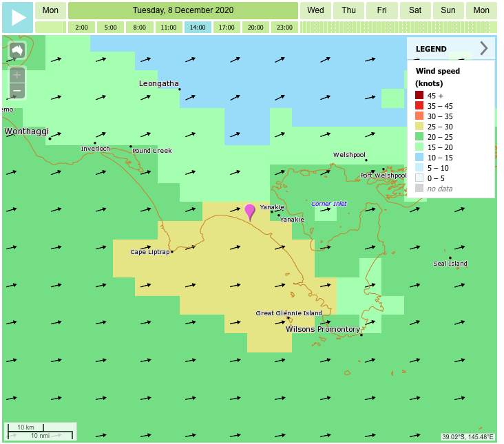
Task: Click the dark red 45+ knots swatch
Action: pyautogui.click(x=419, y=96)
